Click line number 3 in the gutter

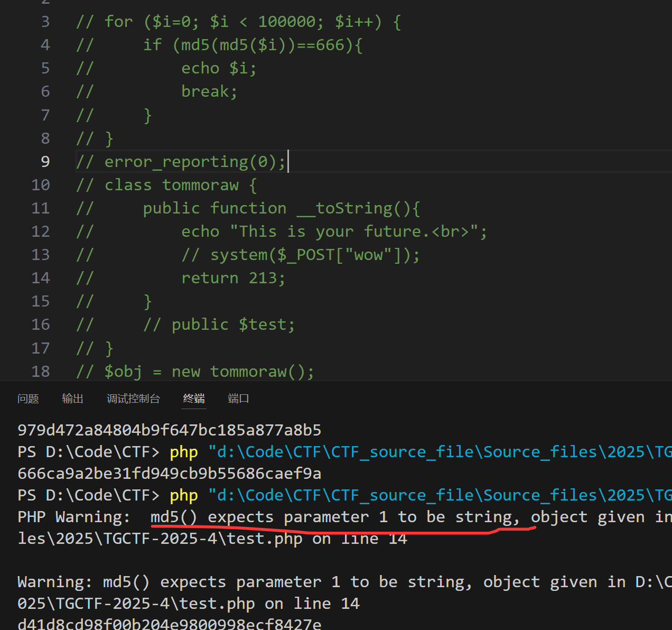[x=45, y=22]
